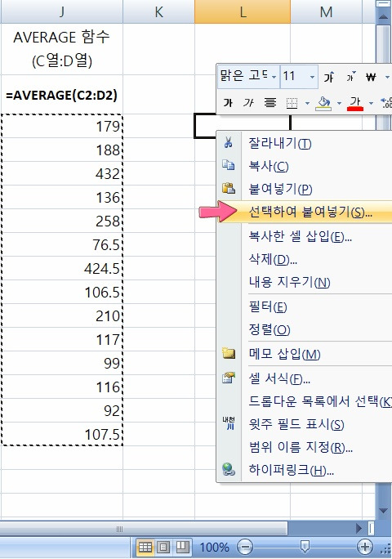The height and width of the screenshot is (559, 392).
Task: Click the borders button
Action: point(292,104)
